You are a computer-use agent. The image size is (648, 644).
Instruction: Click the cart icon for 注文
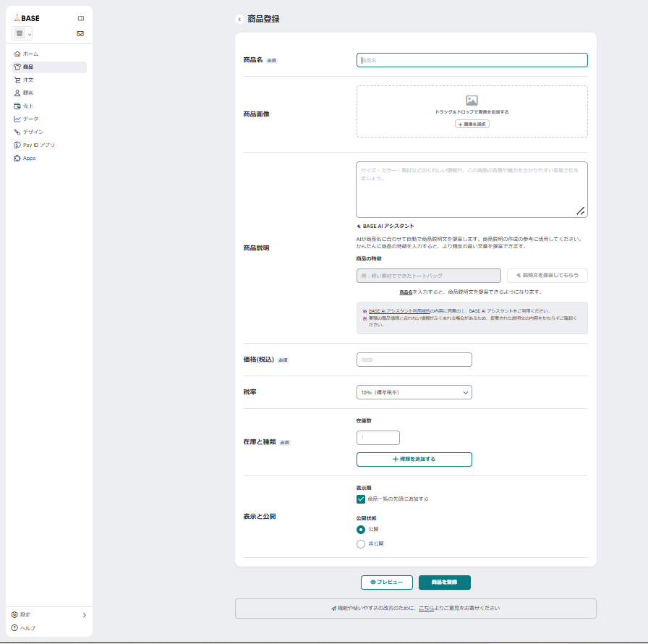tap(17, 80)
